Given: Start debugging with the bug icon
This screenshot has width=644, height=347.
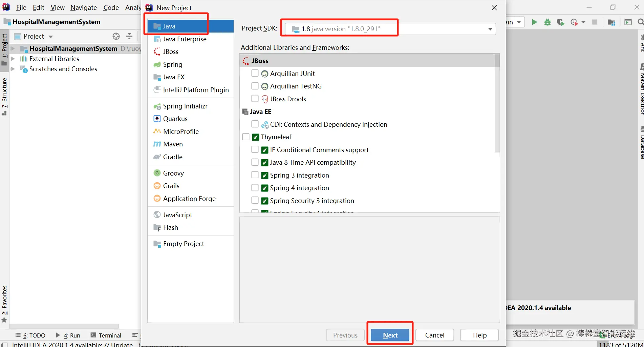Looking at the screenshot, I should point(547,22).
